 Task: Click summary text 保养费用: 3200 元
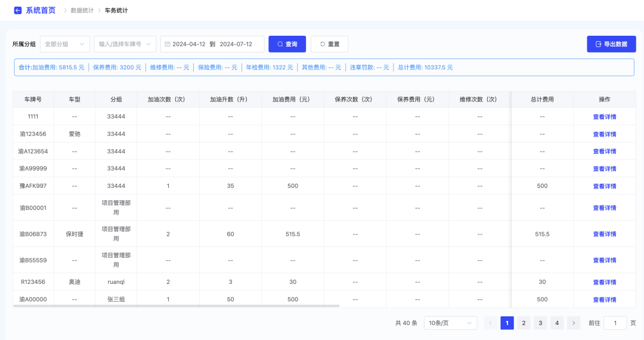click(x=117, y=67)
